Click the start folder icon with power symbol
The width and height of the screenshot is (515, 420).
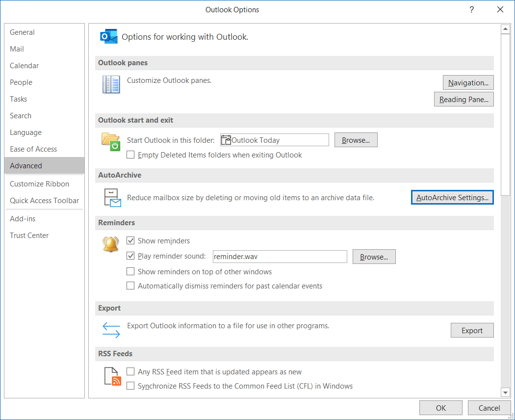click(111, 142)
